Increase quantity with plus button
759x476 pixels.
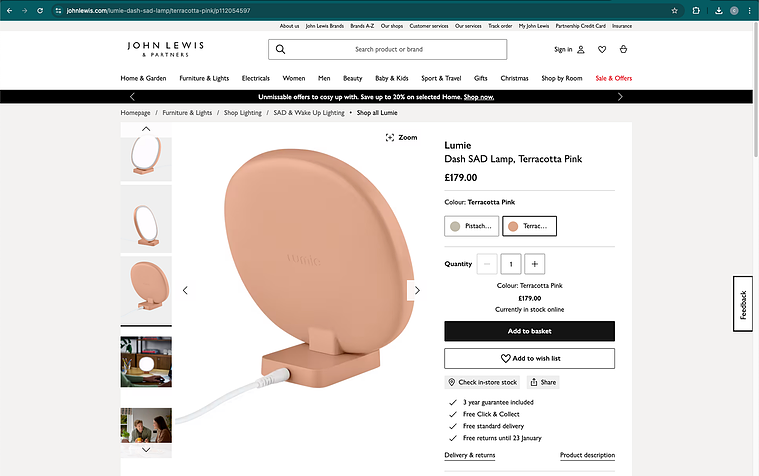(x=534, y=264)
